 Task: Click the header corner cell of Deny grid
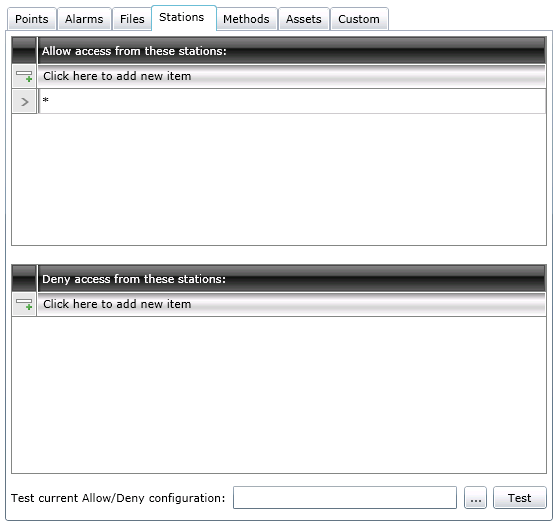[24, 279]
